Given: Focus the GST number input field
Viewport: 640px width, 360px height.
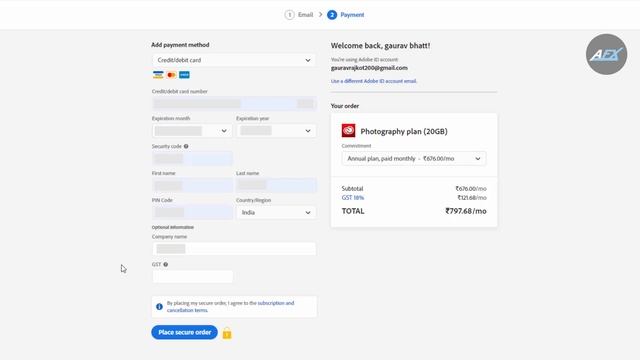Looking at the screenshot, I should point(192,276).
